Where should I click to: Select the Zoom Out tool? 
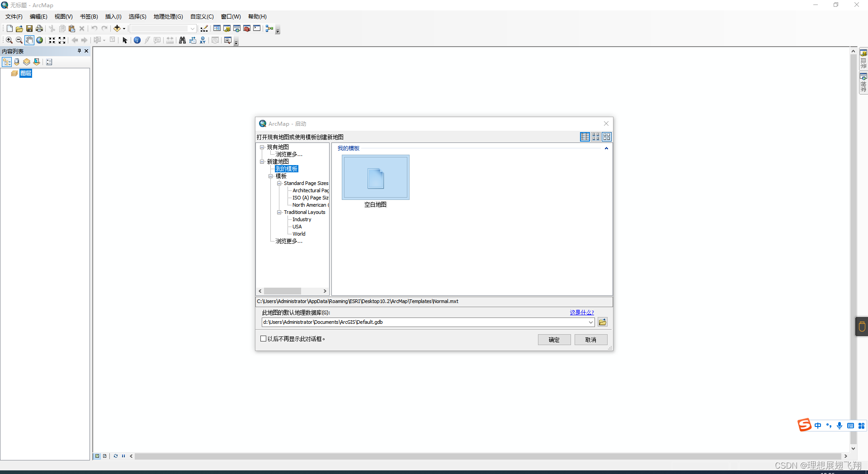19,40
